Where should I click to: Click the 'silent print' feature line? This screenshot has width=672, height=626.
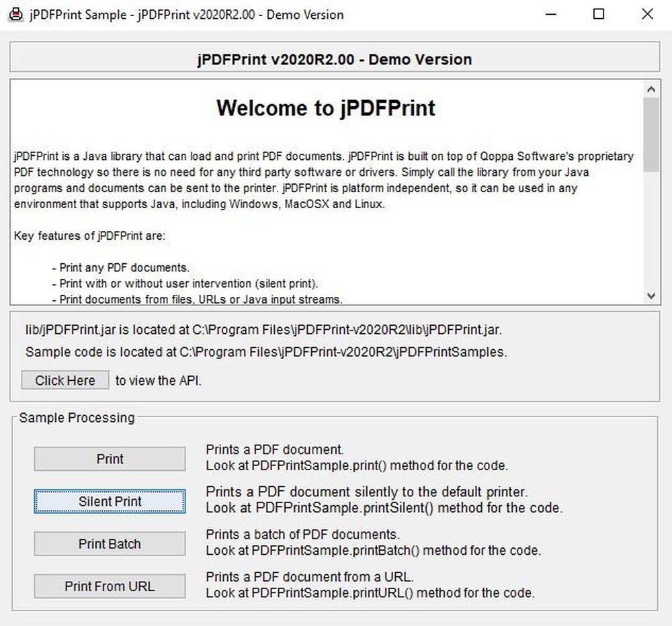tap(185, 283)
